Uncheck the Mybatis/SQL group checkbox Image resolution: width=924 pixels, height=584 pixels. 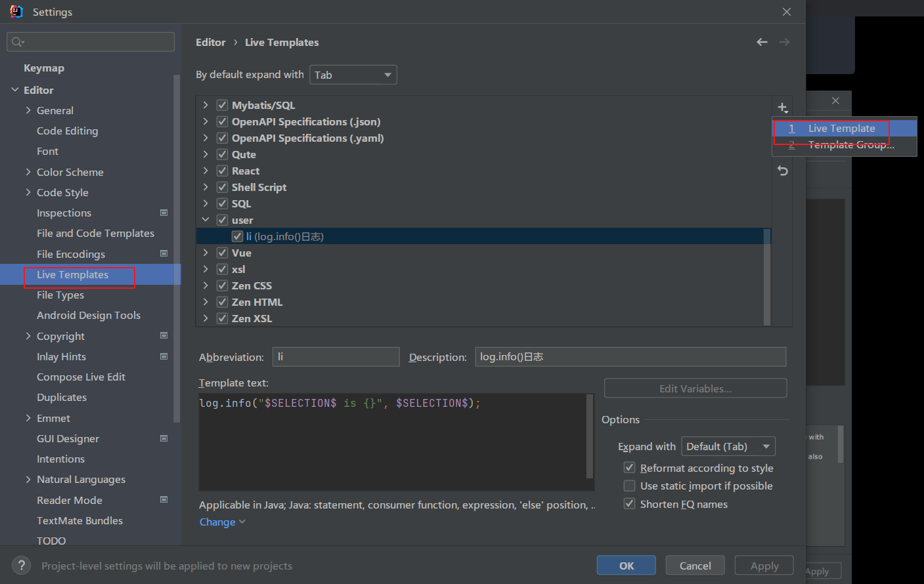coord(222,105)
